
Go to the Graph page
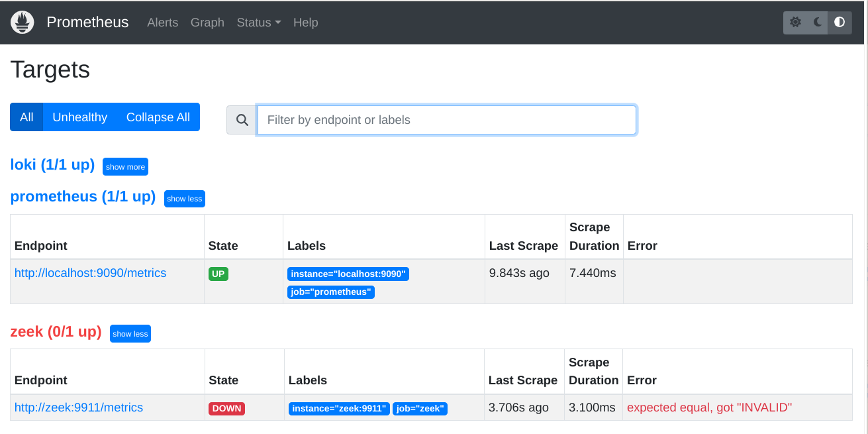207,23
